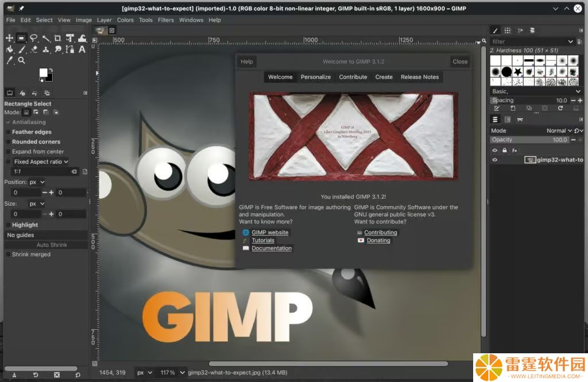Open Position units px dropdown
This screenshot has height=382, width=588.
click(37, 182)
